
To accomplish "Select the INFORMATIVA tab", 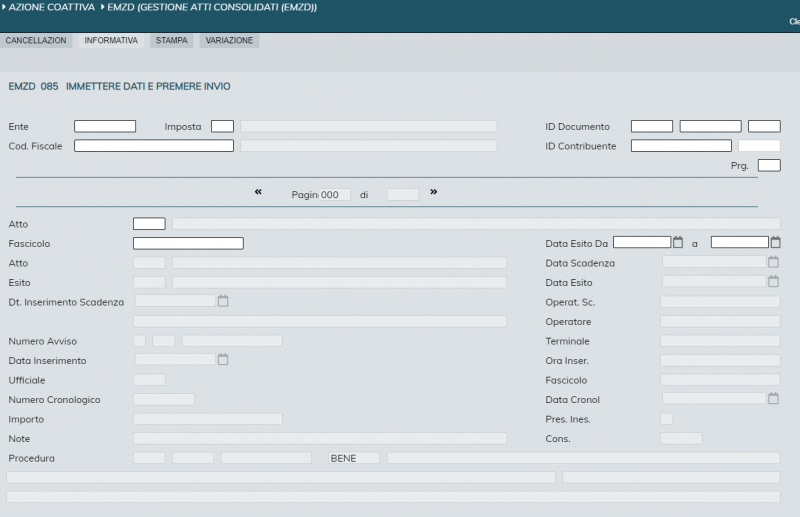I will point(111,41).
